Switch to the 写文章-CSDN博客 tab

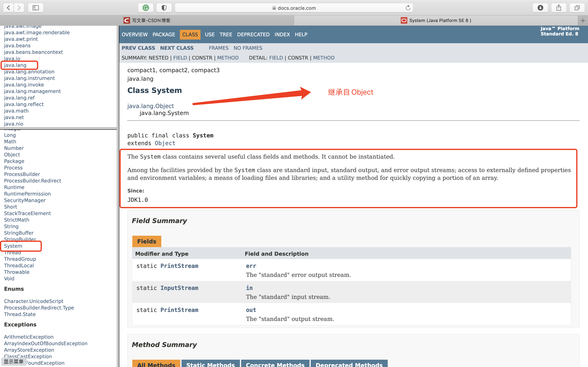point(147,20)
